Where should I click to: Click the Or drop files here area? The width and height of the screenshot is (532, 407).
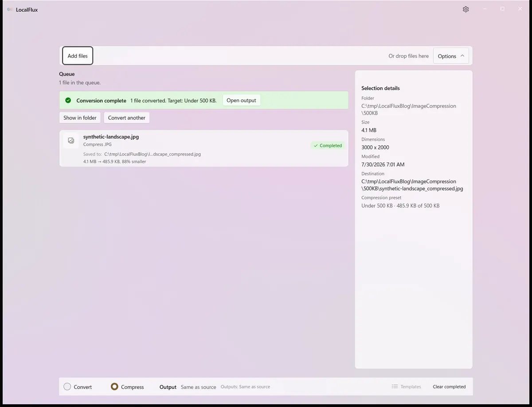(408, 56)
